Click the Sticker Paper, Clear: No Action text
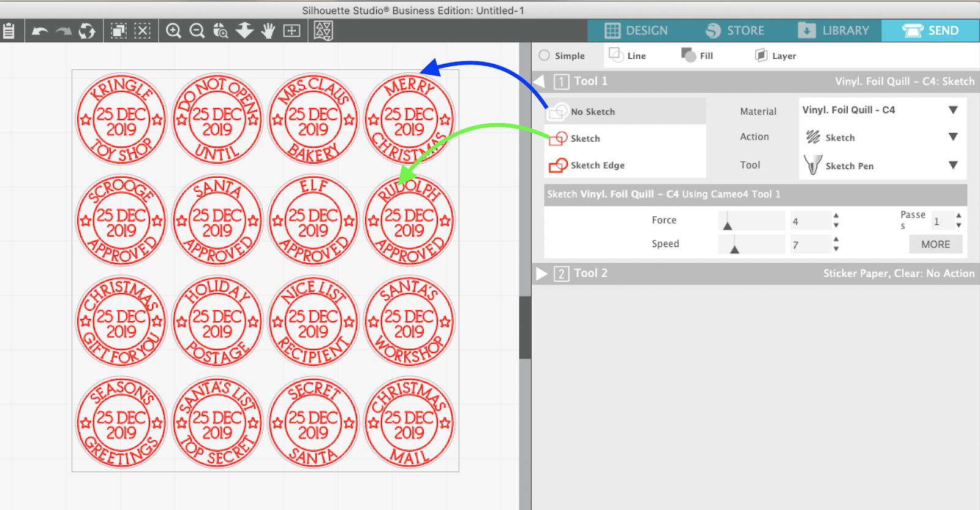This screenshot has width=980, height=510. (x=899, y=274)
